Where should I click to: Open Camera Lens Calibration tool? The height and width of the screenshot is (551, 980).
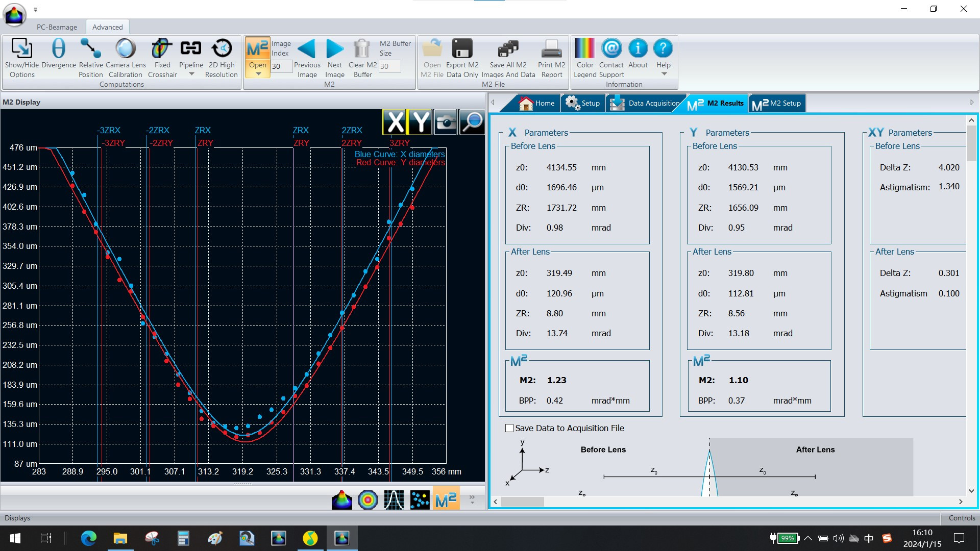pos(125,49)
